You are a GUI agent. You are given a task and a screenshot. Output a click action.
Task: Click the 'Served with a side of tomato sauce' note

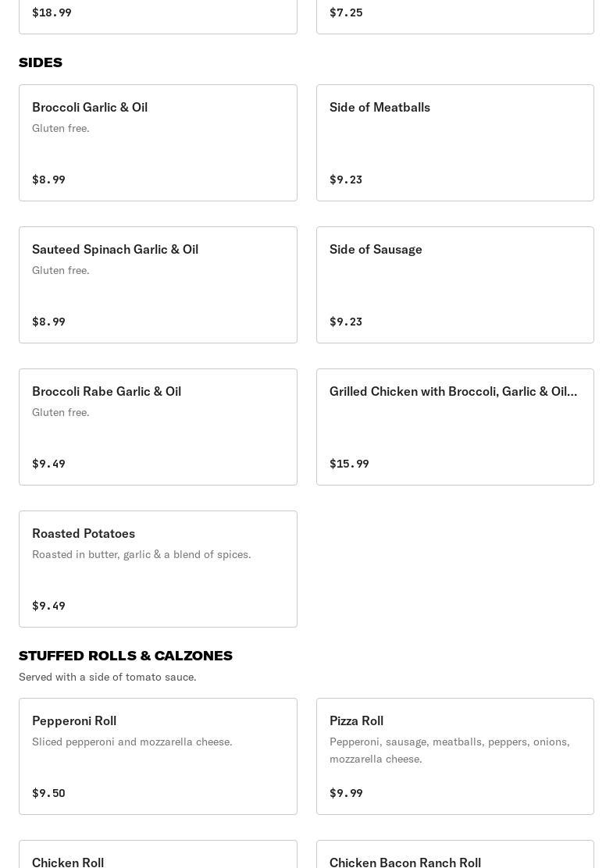pos(108,677)
